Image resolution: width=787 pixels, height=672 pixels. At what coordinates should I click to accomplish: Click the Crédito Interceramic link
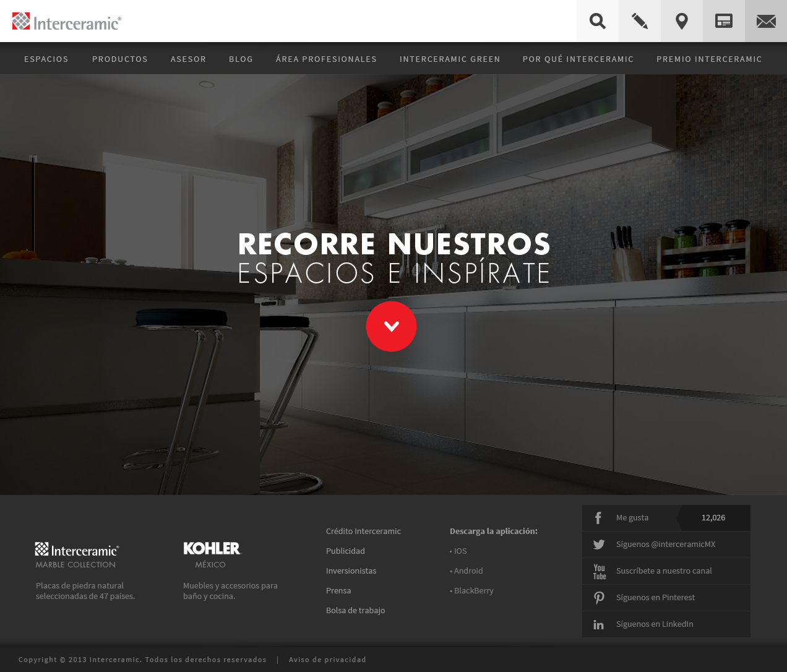[x=363, y=531]
